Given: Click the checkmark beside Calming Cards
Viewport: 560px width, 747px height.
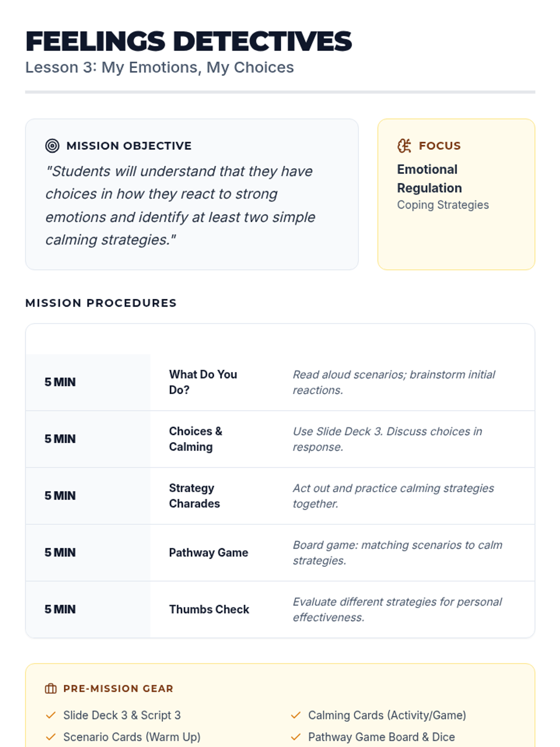Looking at the screenshot, I should pyautogui.click(x=295, y=715).
